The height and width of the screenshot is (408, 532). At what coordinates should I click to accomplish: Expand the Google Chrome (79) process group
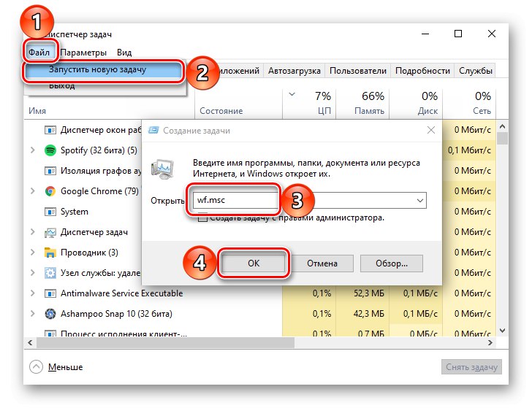[33, 191]
